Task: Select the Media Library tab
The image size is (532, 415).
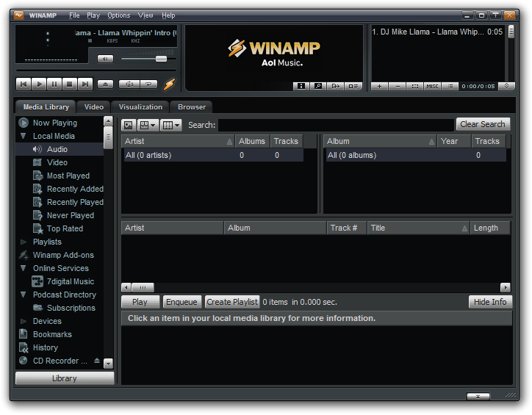Action: click(x=46, y=107)
